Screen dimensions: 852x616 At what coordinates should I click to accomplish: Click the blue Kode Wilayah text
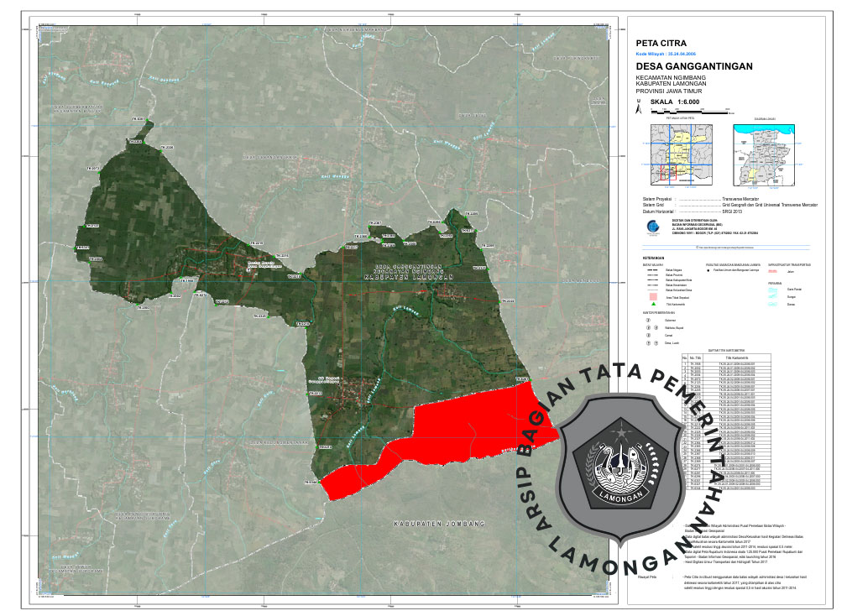pos(666,53)
